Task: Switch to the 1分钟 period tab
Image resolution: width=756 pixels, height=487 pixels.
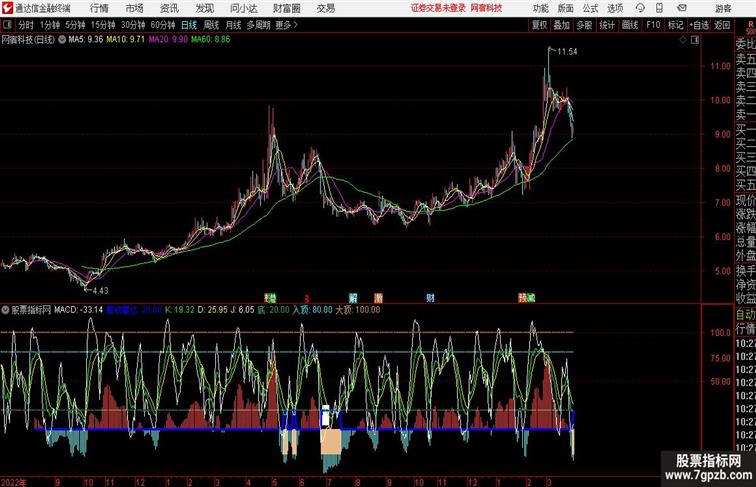Action: 50,25
